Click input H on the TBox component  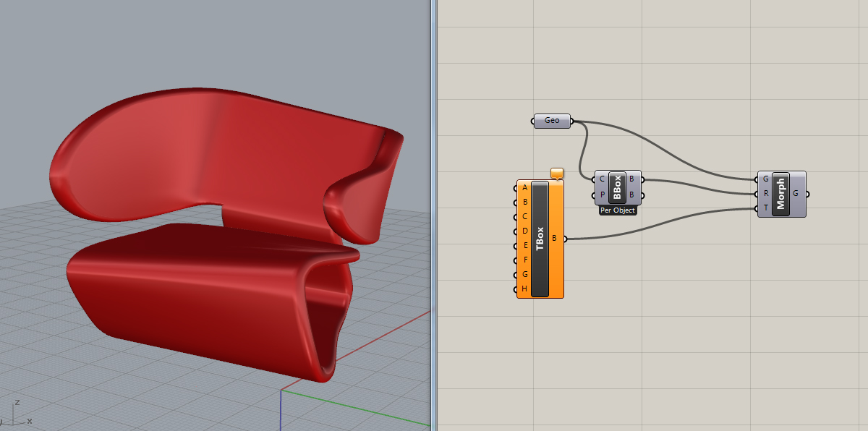pyautogui.click(x=524, y=289)
